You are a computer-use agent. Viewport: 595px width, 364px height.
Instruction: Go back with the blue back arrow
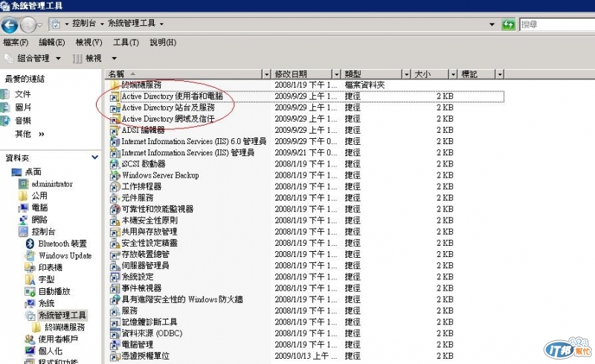pyautogui.click(x=10, y=25)
